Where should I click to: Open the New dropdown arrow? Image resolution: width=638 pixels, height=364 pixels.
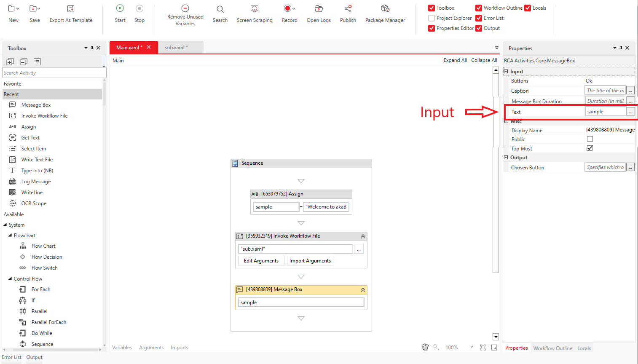[x=18, y=9]
